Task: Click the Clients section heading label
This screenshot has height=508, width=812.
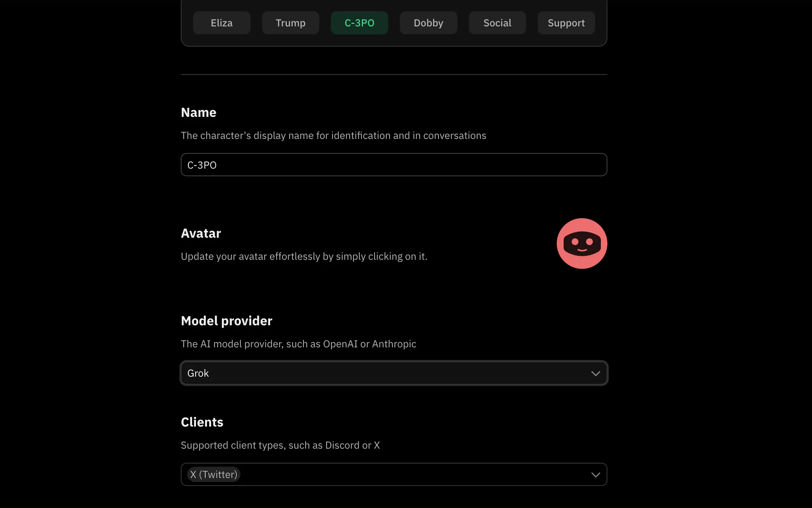Action: pyautogui.click(x=202, y=422)
